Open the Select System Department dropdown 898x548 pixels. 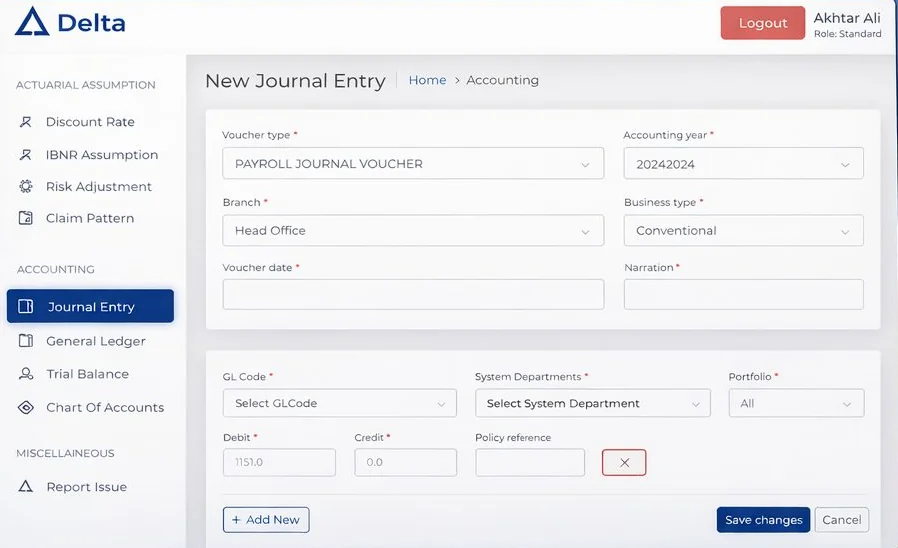pyautogui.click(x=593, y=403)
